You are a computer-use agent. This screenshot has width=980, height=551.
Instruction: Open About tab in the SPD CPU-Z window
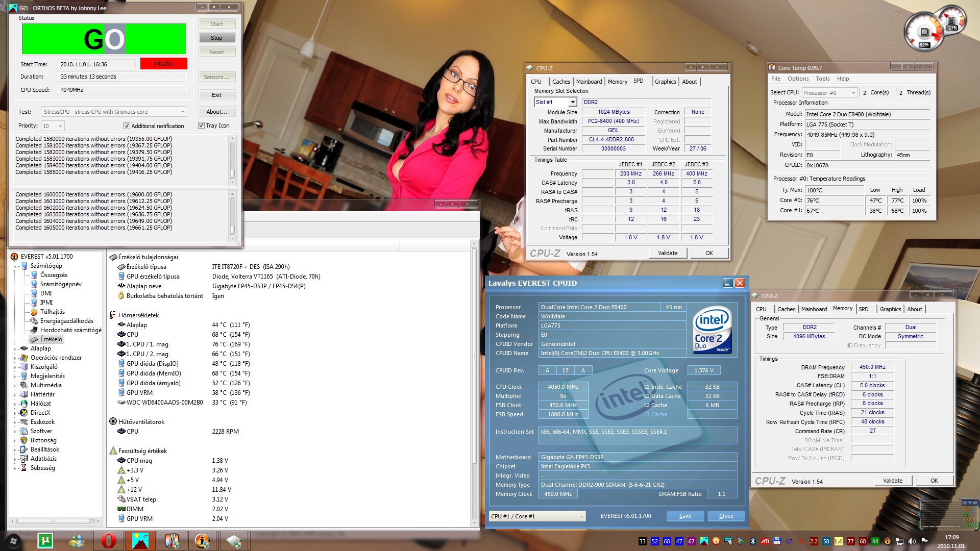(690, 82)
